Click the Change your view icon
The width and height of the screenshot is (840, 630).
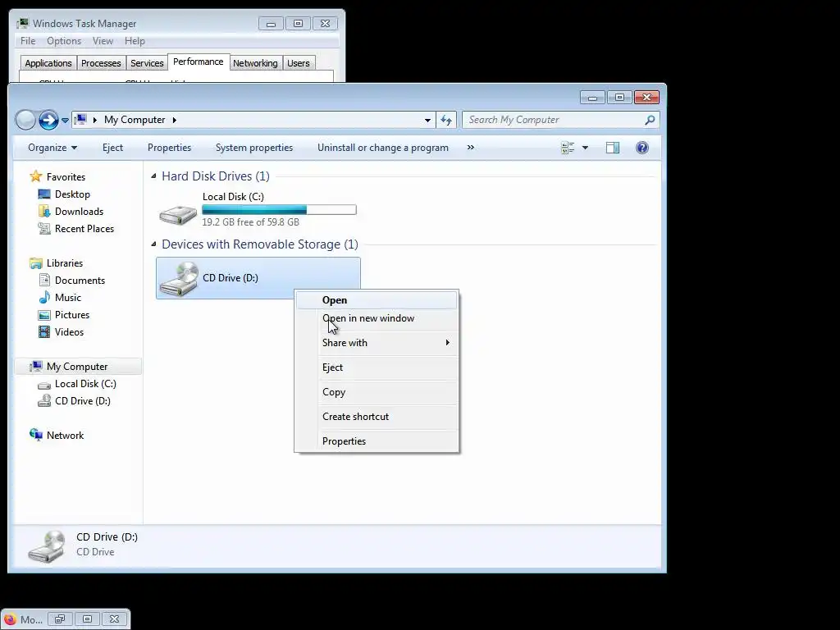568,148
